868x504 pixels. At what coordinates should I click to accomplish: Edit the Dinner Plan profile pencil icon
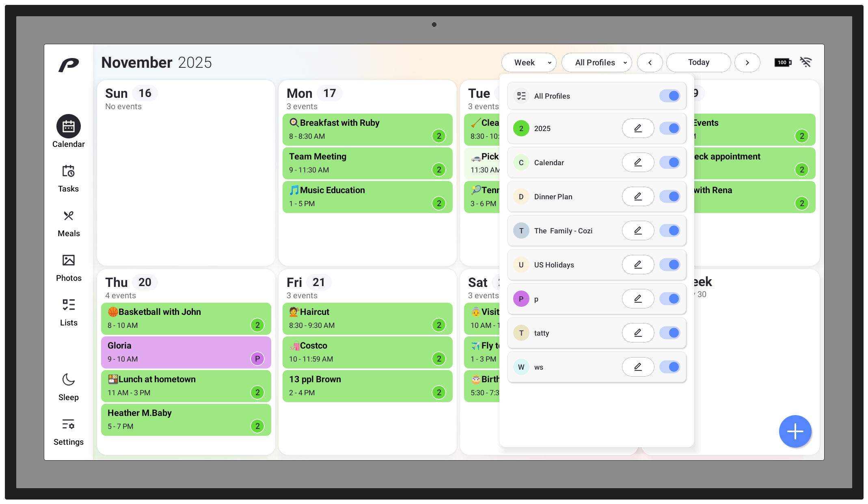(x=637, y=196)
